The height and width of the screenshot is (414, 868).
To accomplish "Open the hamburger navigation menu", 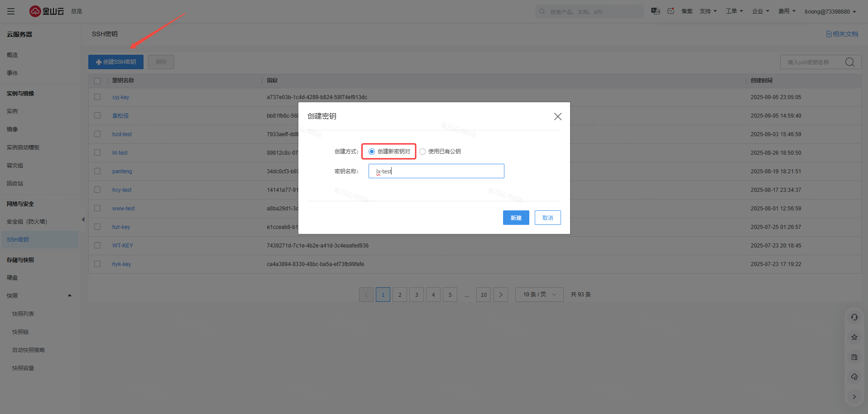I will (x=11, y=11).
